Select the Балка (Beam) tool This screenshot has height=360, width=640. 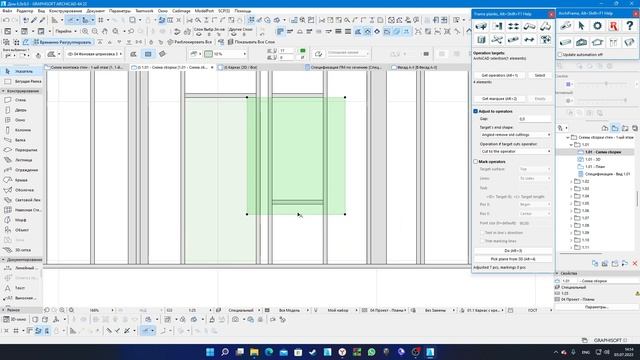click(21, 140)
